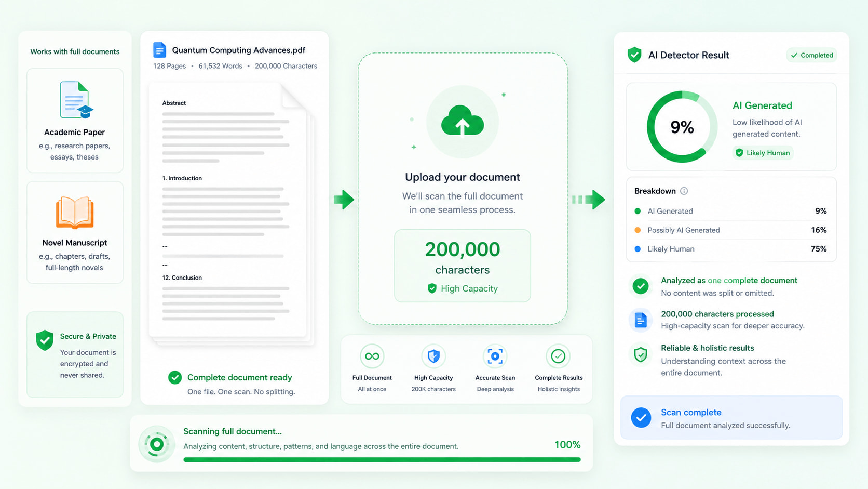The image size is (868, 489).
Task: Click the one complete document green check
Action: [641, 286]
